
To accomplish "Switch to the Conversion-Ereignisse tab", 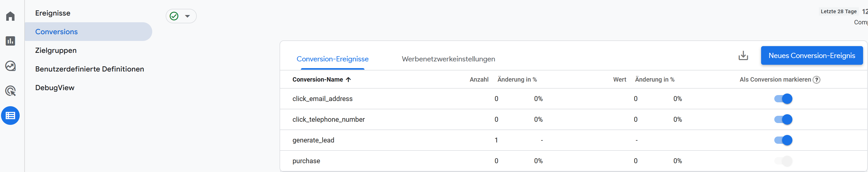I will (333, 59).
